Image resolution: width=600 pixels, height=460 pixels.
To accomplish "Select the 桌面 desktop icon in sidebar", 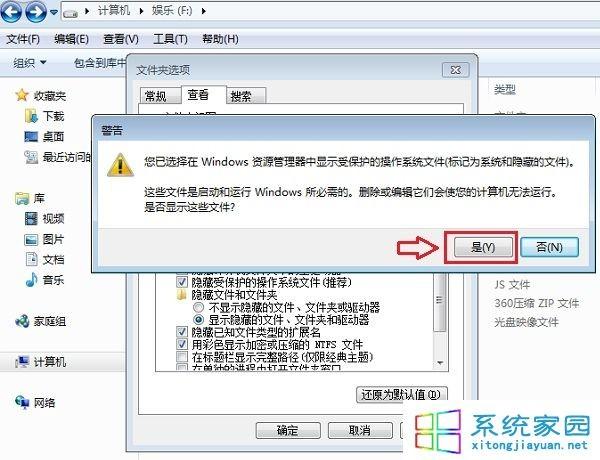I will coord(31,137).
